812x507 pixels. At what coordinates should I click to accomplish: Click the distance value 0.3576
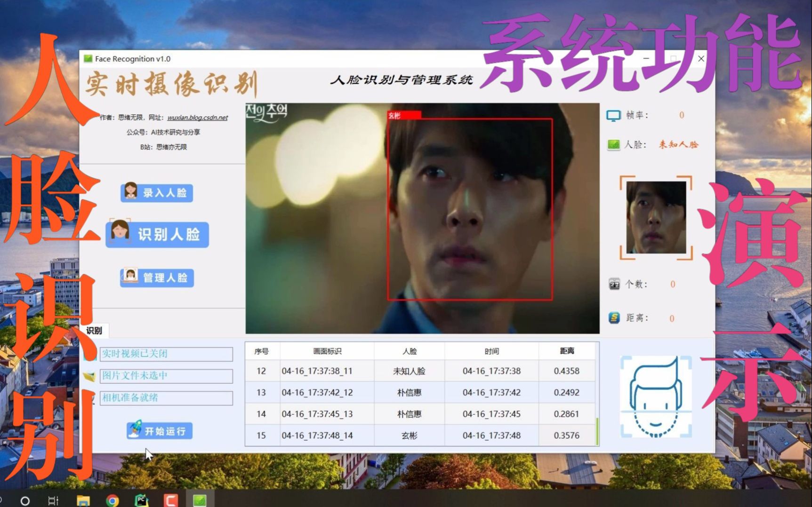pos(567,436)
